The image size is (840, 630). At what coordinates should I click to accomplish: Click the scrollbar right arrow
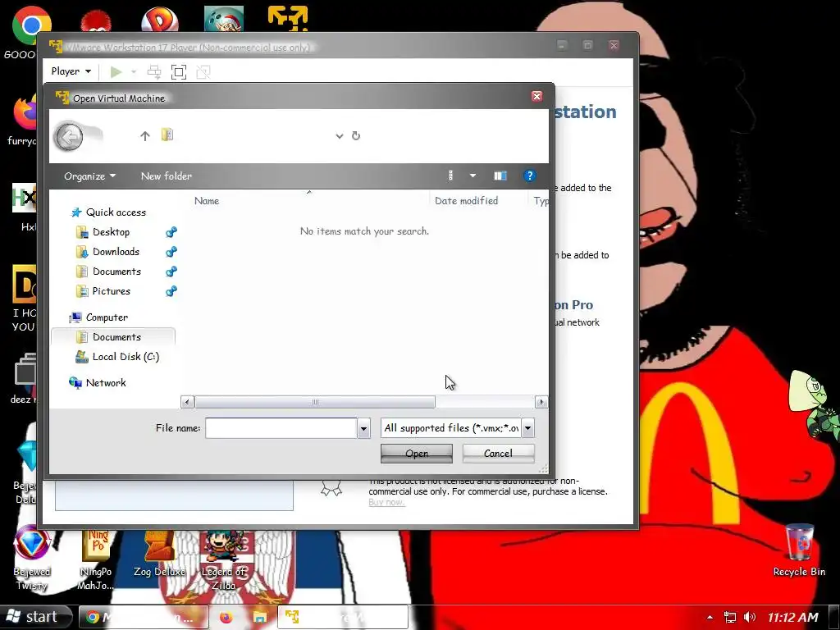[x=541, y=402]
